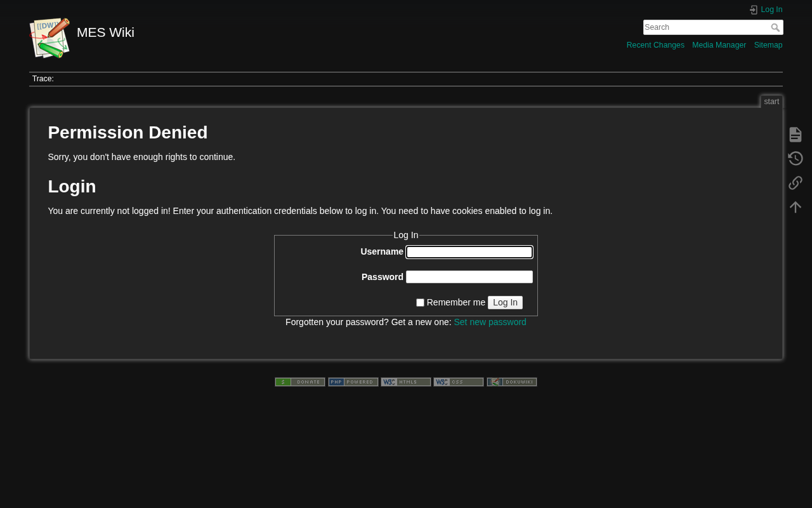812x508 pixels.
Task: Enable the Remember me checkbox
Action: coord(420,303)
